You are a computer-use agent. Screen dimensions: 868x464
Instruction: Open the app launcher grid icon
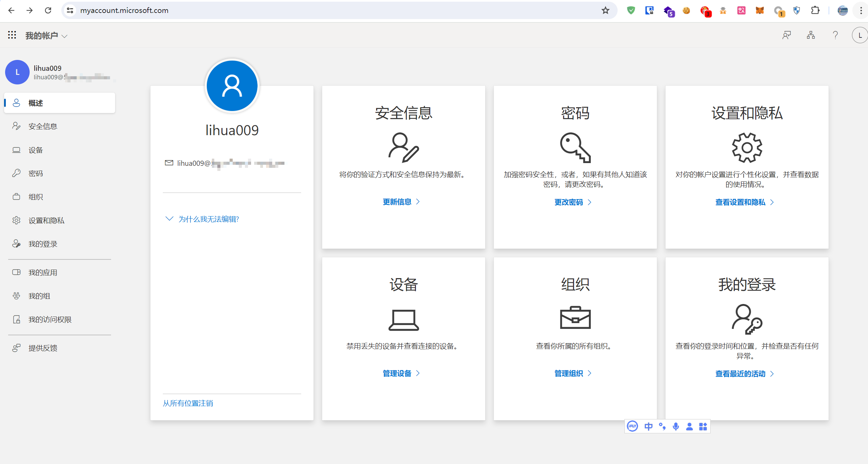(x=12, y=35)
